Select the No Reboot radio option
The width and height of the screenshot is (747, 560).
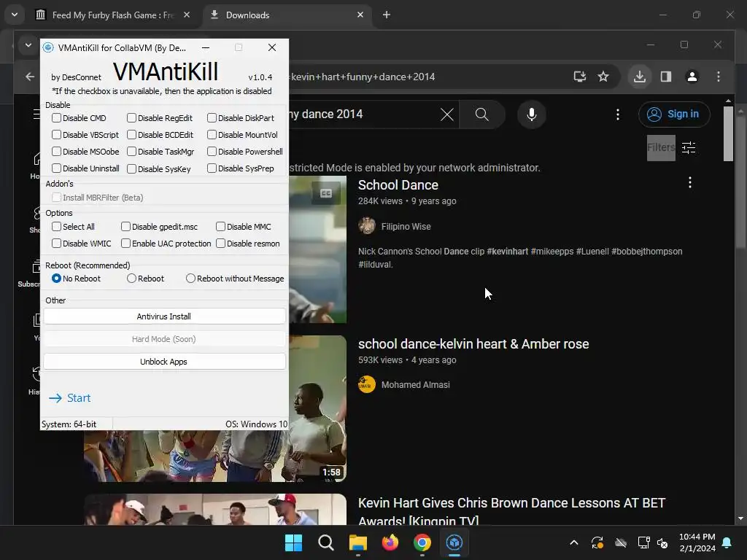coord(56,278)
